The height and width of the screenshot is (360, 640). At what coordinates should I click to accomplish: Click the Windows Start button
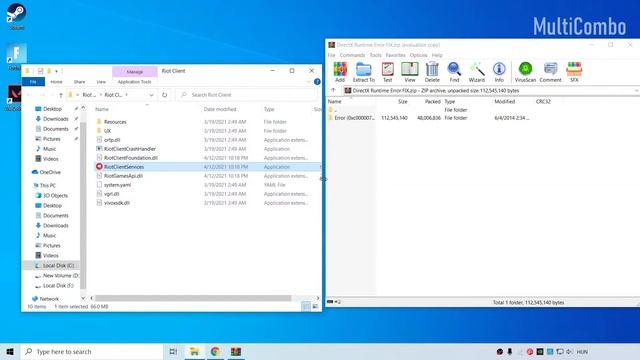click(10, 351)
